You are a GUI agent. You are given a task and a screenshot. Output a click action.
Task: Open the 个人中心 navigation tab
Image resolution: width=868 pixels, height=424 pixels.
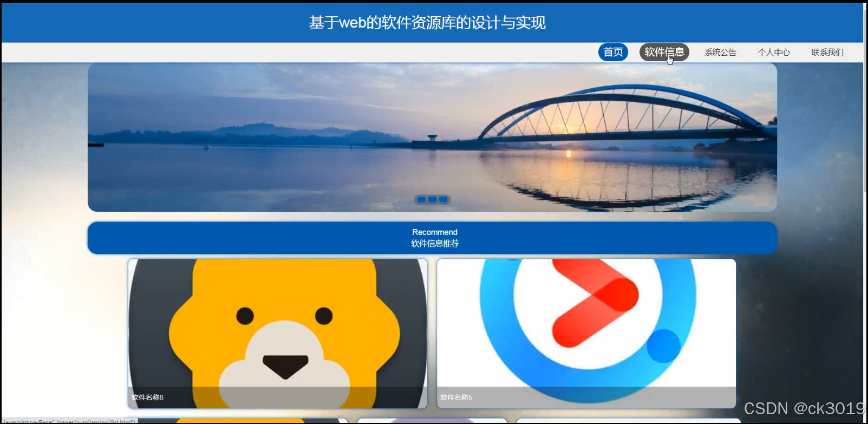[774, 53]
